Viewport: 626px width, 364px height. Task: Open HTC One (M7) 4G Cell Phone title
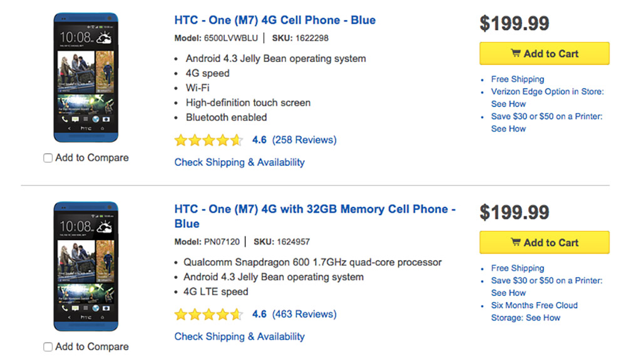click(x=275, y=20)
